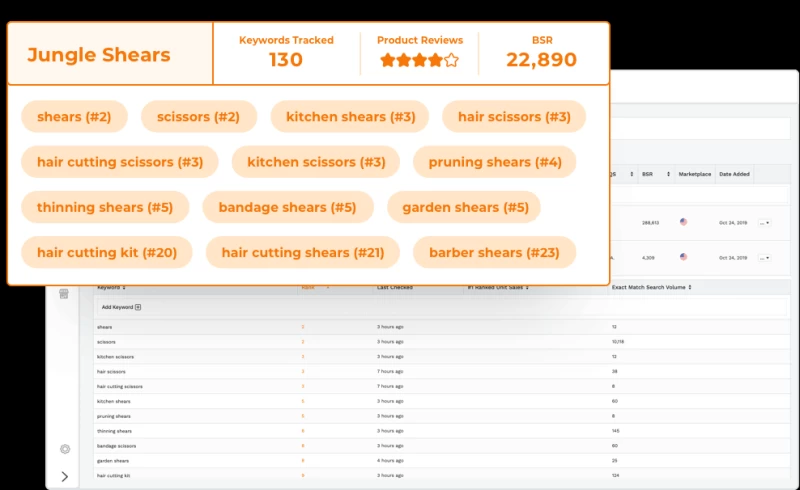800x490 pixels.
Task: Open settings gear in sidebar
Action: (65, 449)
